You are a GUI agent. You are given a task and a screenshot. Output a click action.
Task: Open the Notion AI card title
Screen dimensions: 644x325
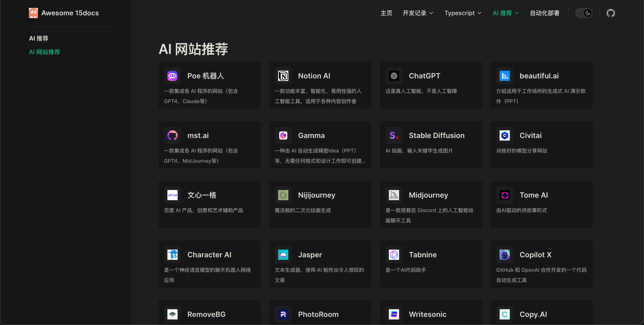[x=314, y=76]
